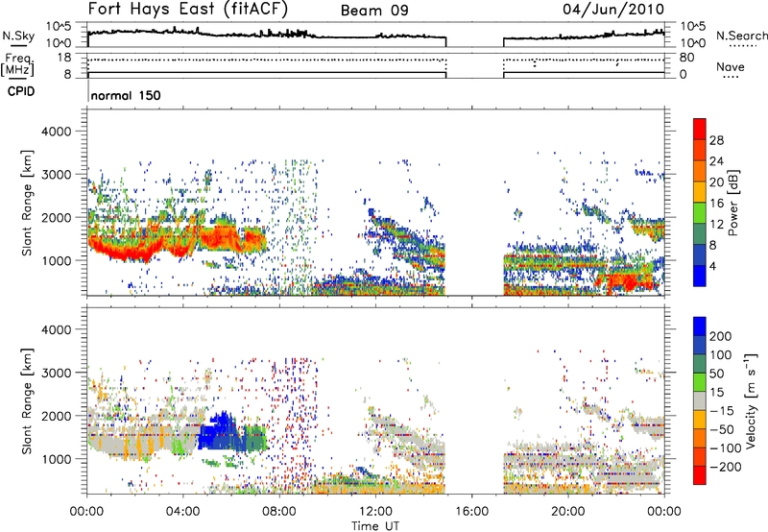
Task: Click the '100' label on Velocity color bar
Action: (721, 355)
